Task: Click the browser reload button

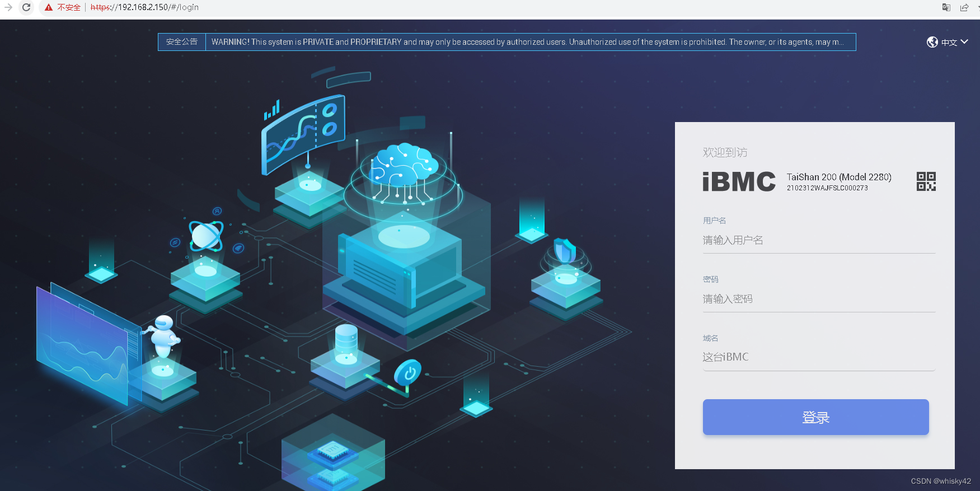Action: [x=26, y=7]
